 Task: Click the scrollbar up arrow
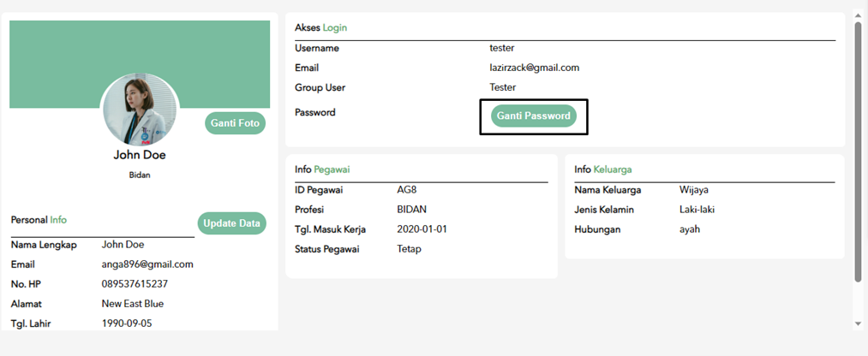pyautogui.click(x=858, y=17)
